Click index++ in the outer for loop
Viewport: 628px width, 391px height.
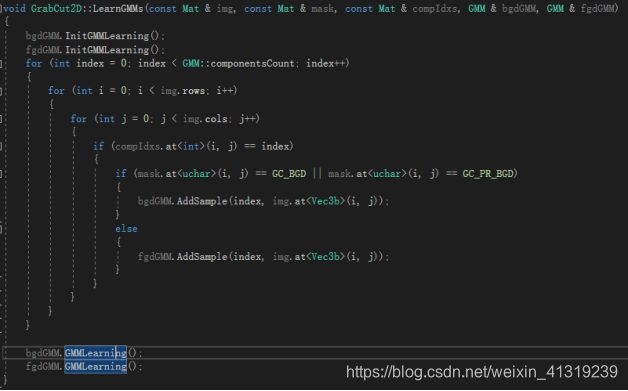pos(326,63)
